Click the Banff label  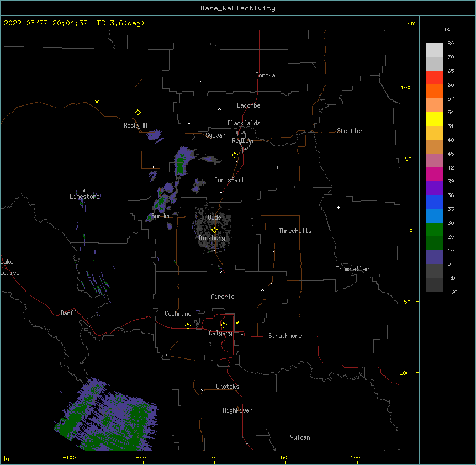pos(68,313)
